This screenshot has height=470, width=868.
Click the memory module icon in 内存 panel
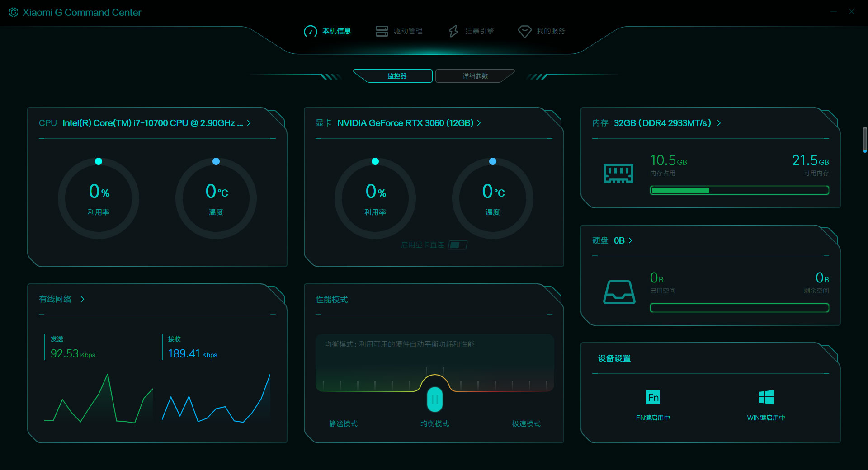point(618,173)
